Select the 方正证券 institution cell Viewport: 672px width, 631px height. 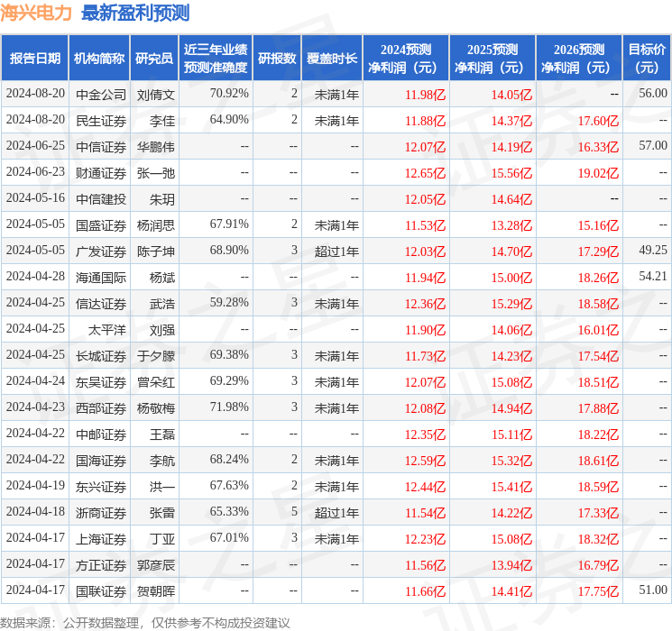click(101, 565)
